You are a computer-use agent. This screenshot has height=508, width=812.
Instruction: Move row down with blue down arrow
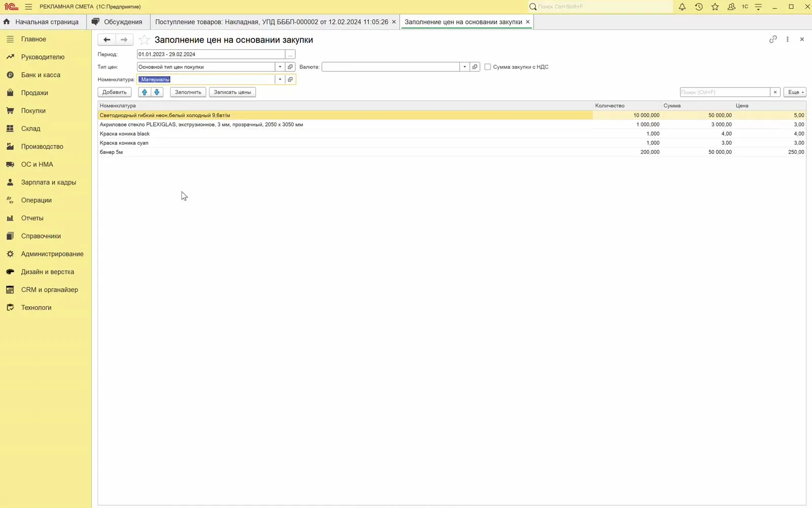157,92
